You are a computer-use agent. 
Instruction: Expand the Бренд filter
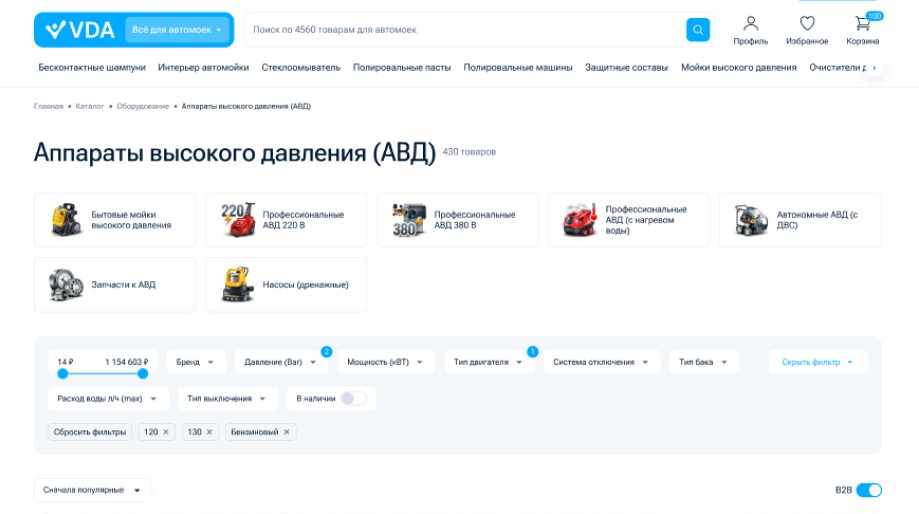coord(195,362)
